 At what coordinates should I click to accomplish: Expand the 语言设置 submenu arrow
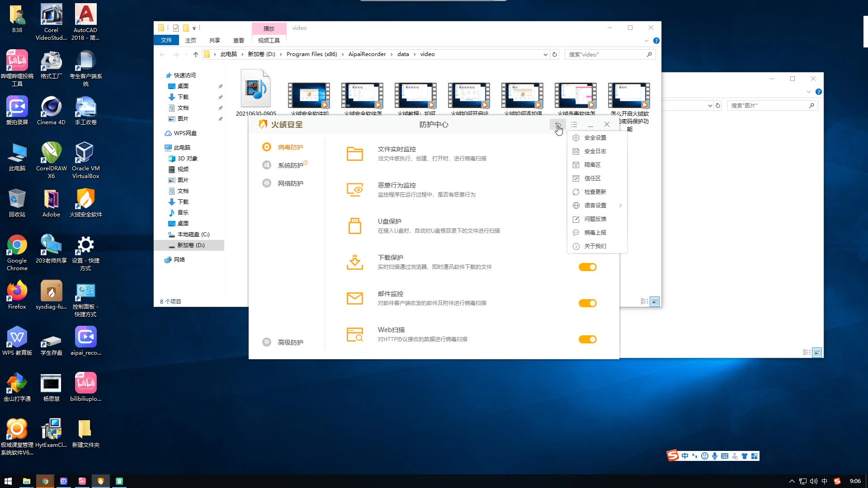(620, 206)
